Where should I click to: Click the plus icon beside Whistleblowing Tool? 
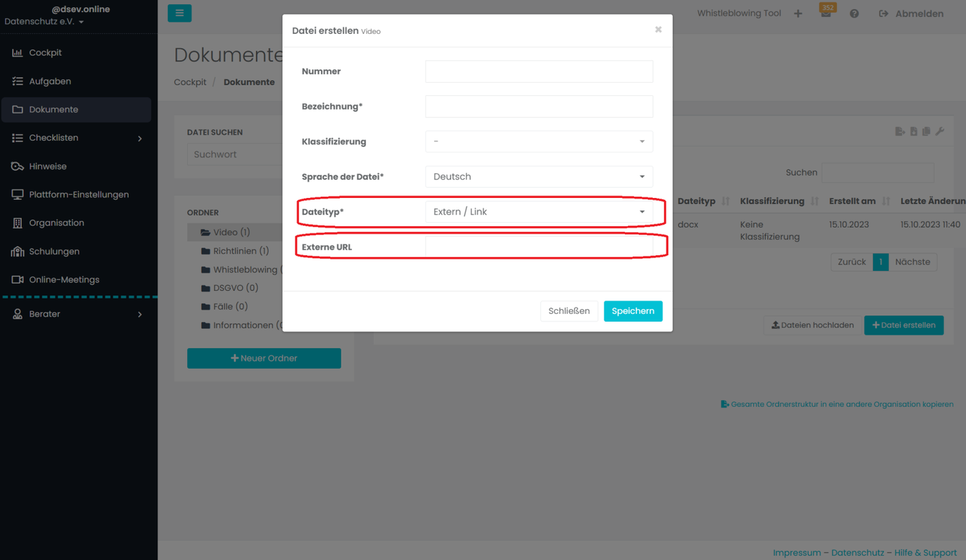[798, 14]
